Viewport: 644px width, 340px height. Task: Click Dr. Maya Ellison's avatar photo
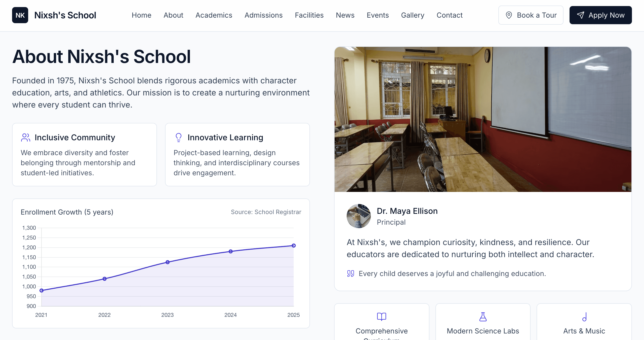tap(358, 216)
